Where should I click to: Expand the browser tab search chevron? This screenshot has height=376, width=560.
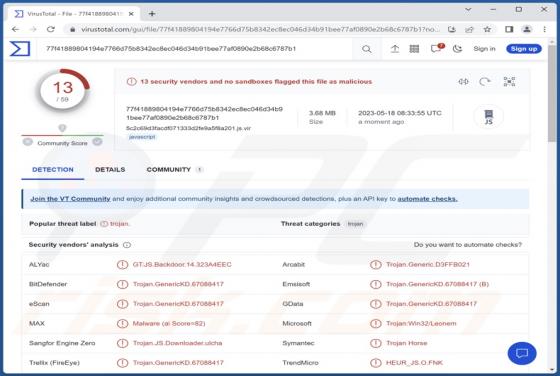[x=468, y=10]
